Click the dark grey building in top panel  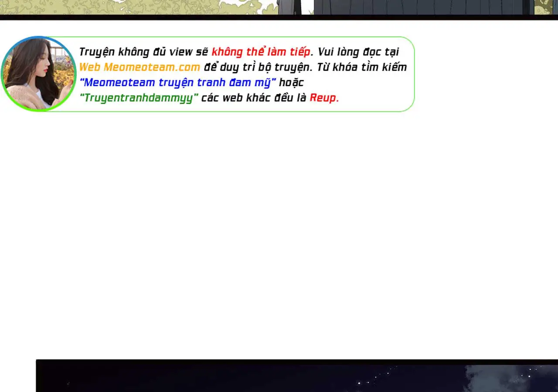click(418, 7)
